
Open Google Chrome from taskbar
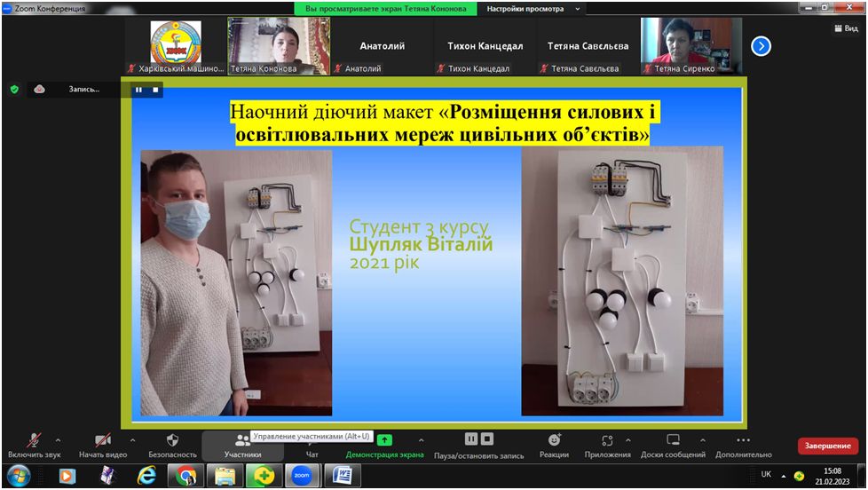[185, 476]
